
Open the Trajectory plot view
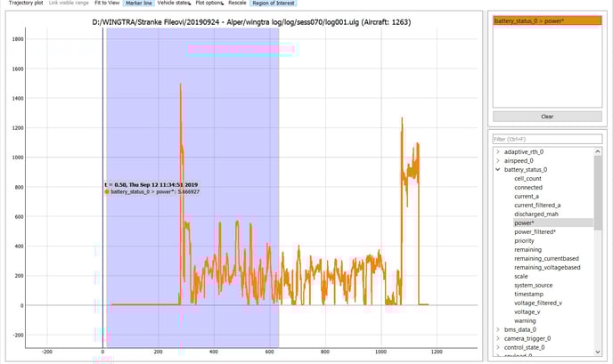(23, 4)
